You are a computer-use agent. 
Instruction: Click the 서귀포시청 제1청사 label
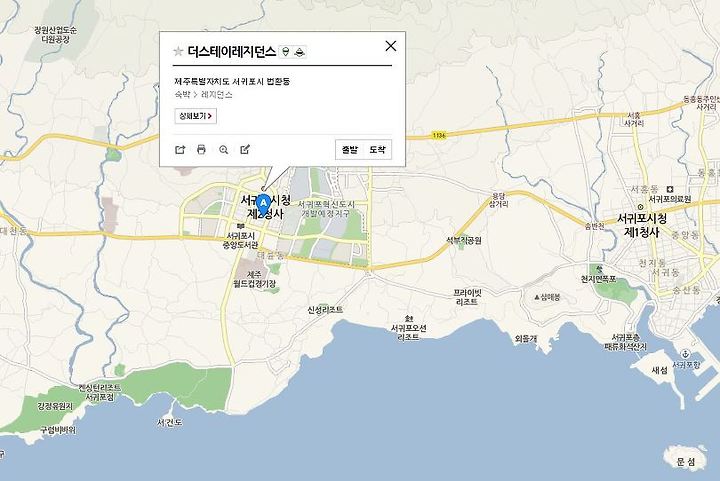tap(641, 225)
